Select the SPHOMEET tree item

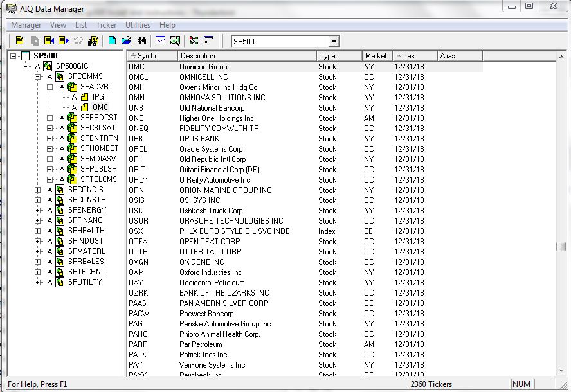[x=100, y=148]
